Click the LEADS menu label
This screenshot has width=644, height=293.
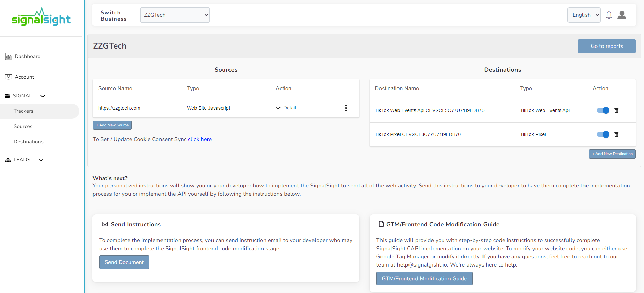[x=22, y=160]
